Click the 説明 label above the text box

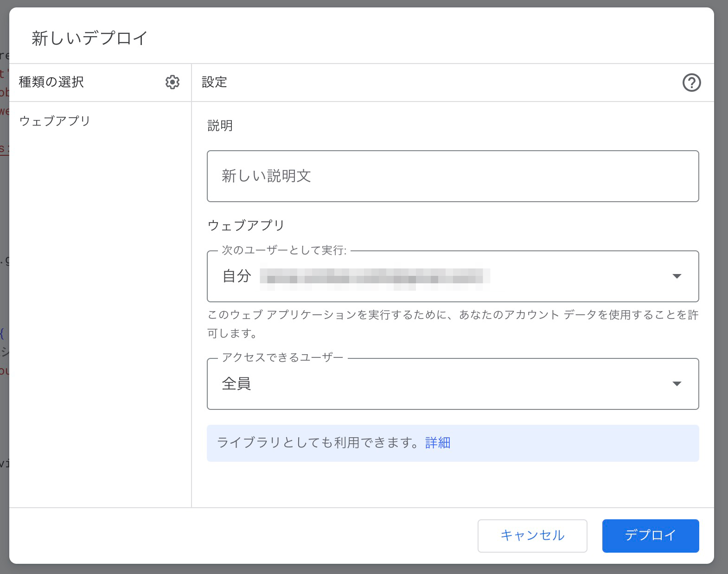pyautogui.click(x=220, y=126)
